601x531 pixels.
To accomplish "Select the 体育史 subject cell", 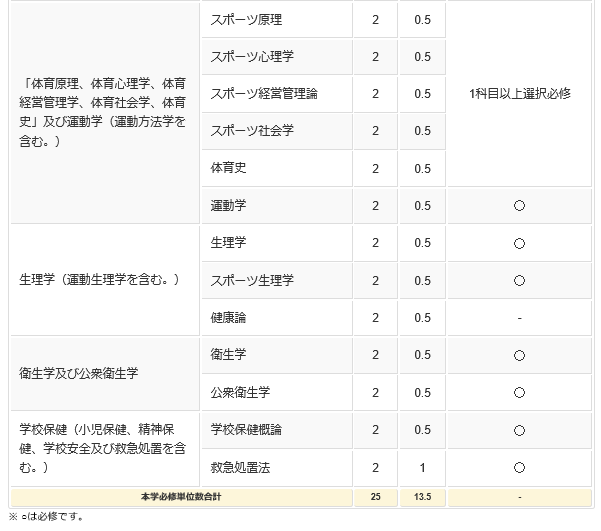I will point(277,168).
